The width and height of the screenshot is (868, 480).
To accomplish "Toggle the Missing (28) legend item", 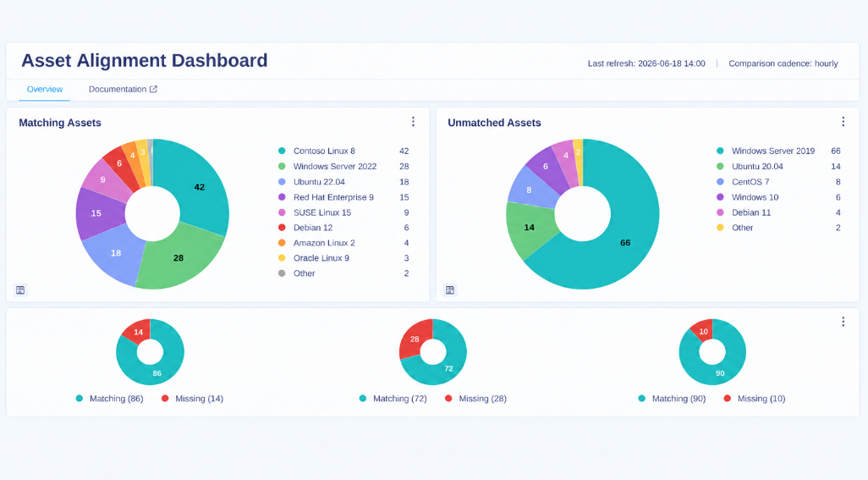I will pyautogui.click(x=476, y=399).
